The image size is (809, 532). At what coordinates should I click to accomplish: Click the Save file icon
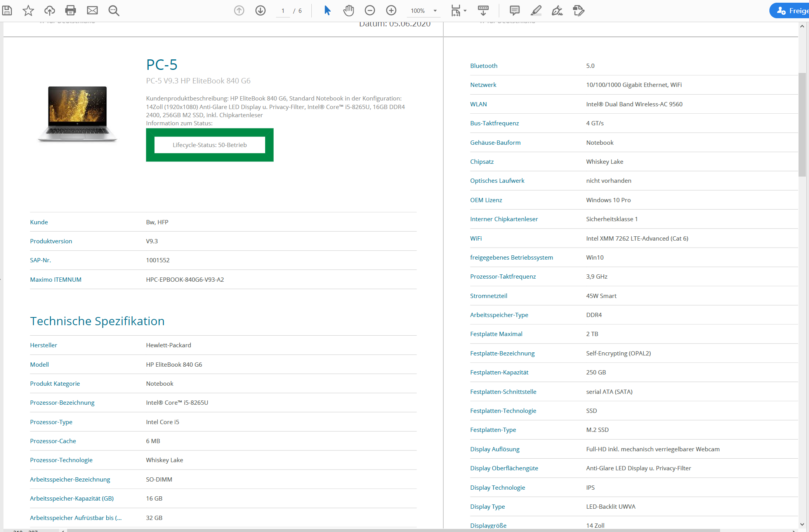click(7, 10)
